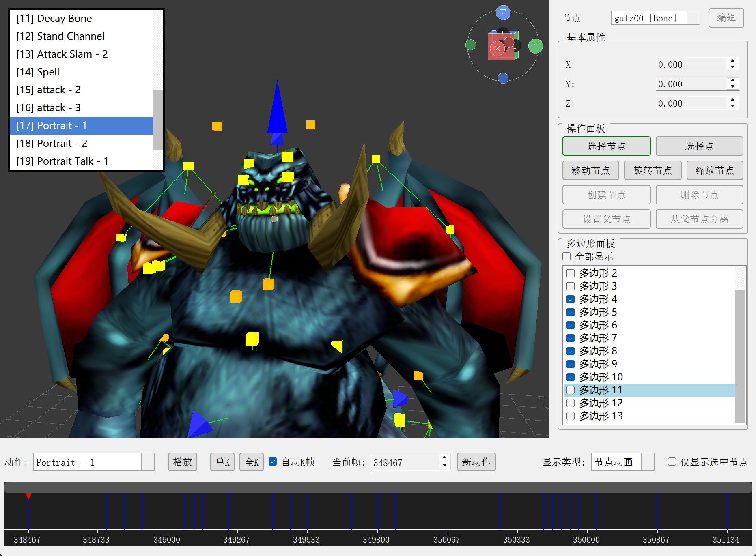Click the 缩放节点 button
This screenshot has width=756, height=556.
point(715,170)
